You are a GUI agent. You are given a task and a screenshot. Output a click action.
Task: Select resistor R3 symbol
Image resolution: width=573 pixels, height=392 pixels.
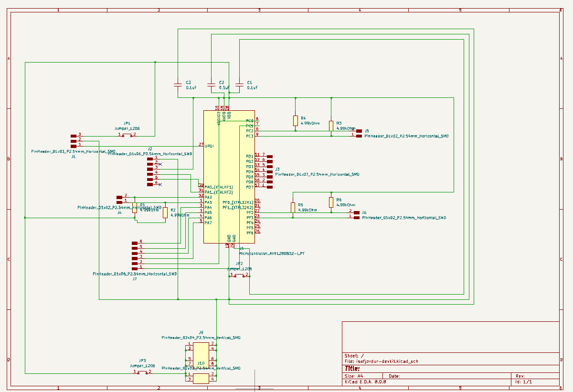(x=331, y=126)
